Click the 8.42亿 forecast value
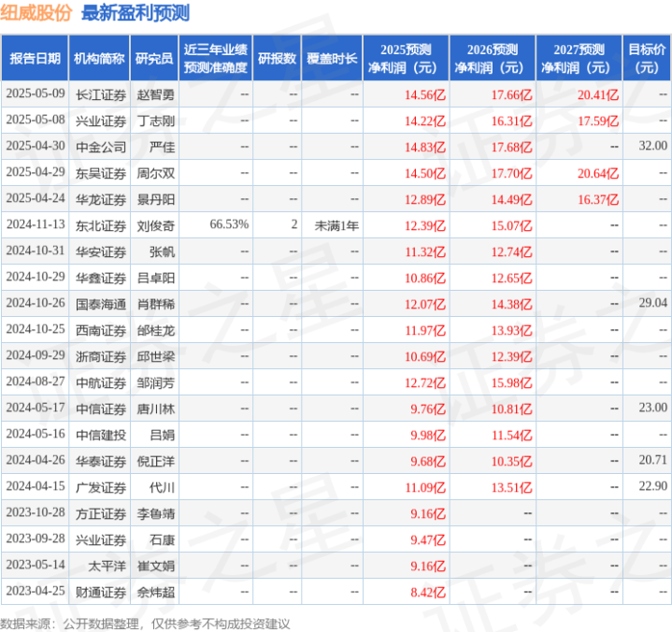Screen dimensions: 672x632 [428, 592]
